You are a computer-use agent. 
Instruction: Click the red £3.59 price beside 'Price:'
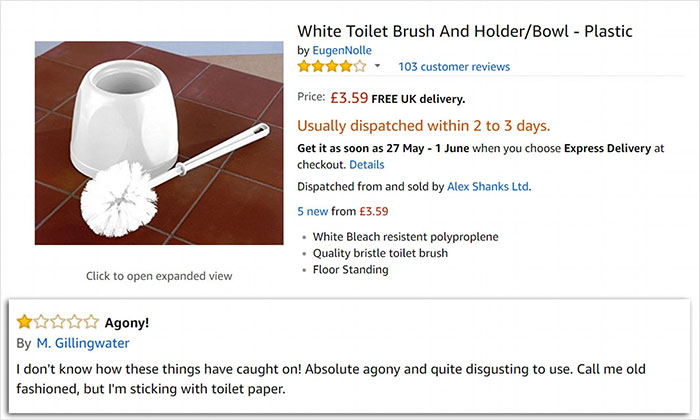point(349,98)
